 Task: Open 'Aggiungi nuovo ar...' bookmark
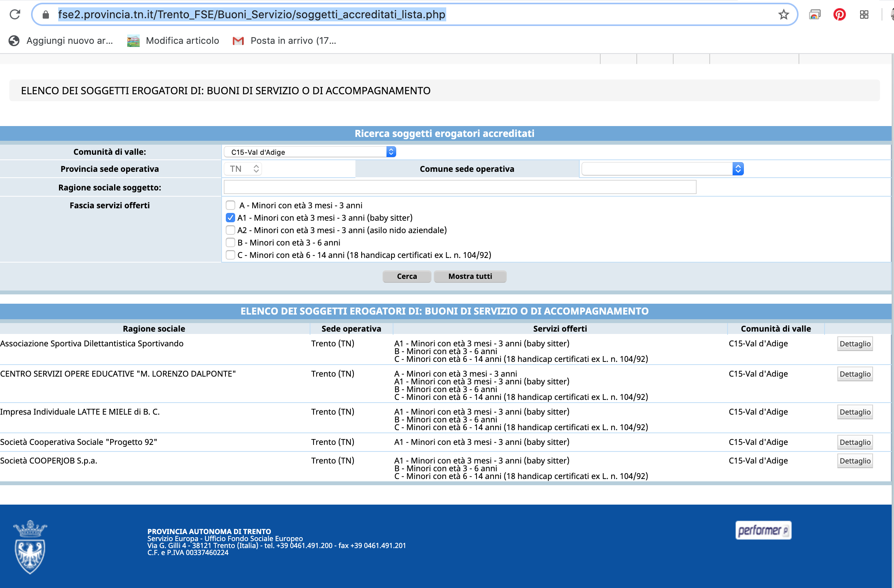click(61, 41)
